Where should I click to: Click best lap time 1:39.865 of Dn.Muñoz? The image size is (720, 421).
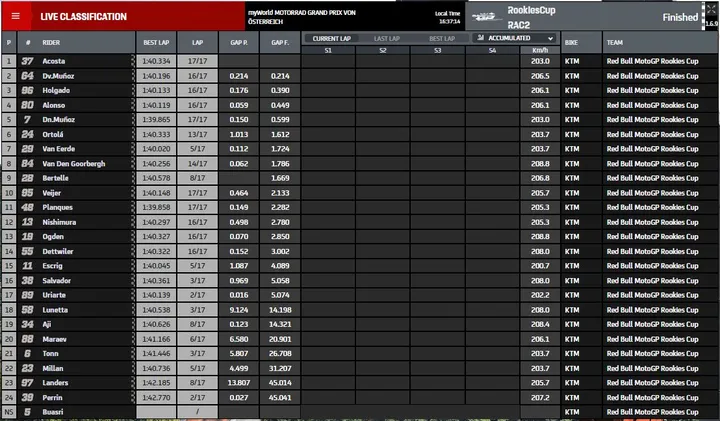156,119
